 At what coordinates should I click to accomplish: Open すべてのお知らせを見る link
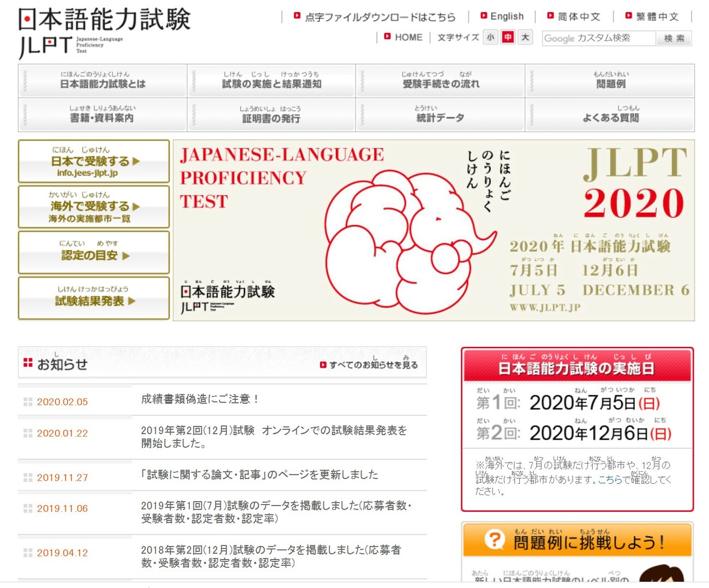pyautogui.click(x=374, y=364)
